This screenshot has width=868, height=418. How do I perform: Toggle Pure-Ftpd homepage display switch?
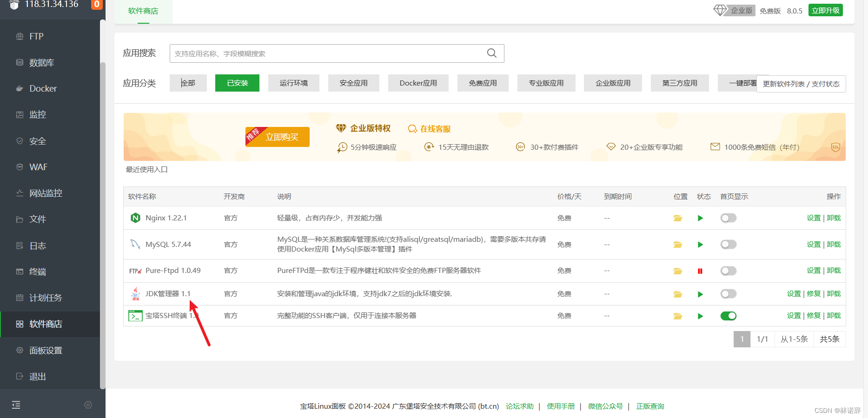[729, 271]
